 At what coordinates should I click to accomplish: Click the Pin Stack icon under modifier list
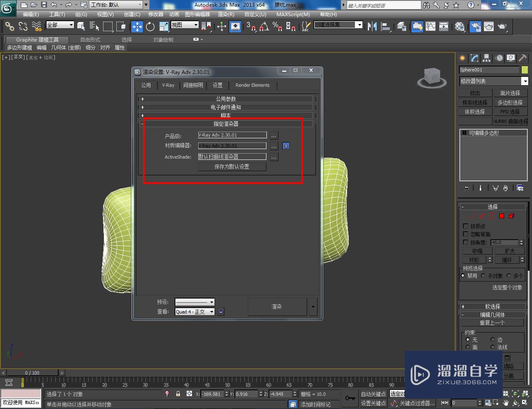(x=466, y=188)
